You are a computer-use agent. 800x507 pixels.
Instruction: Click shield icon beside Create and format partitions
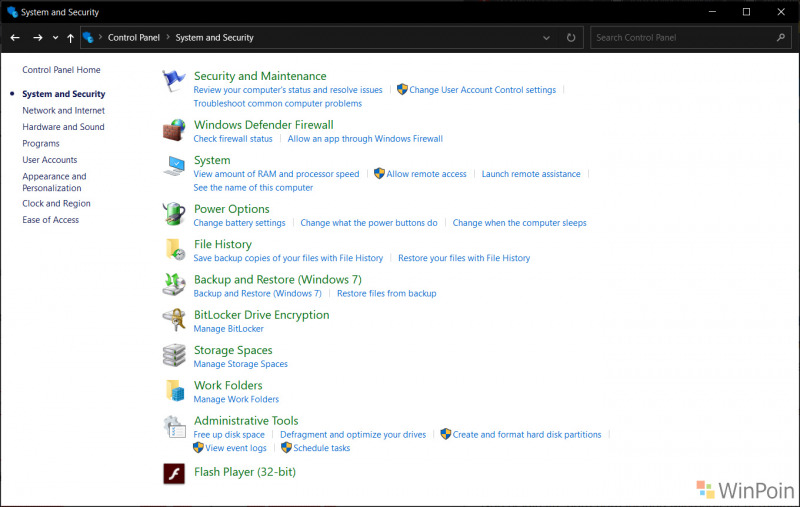(445, 434)
